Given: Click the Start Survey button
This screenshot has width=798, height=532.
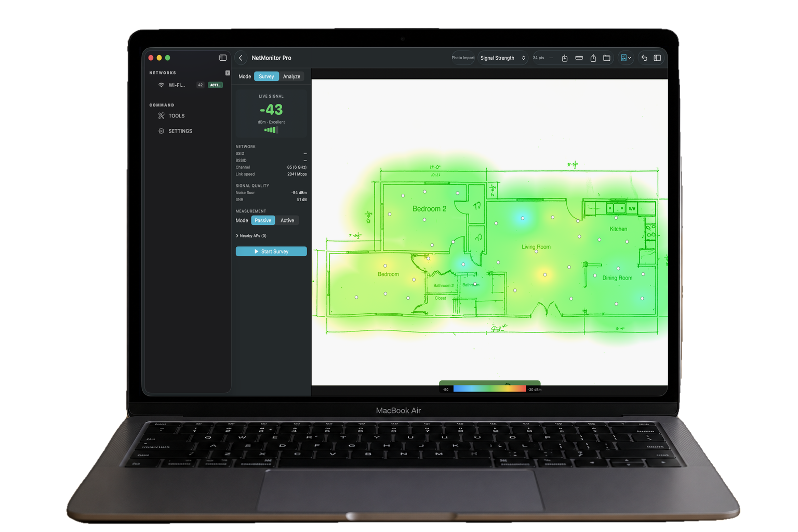Looking at the screenshot, I should tap(271, 251).
